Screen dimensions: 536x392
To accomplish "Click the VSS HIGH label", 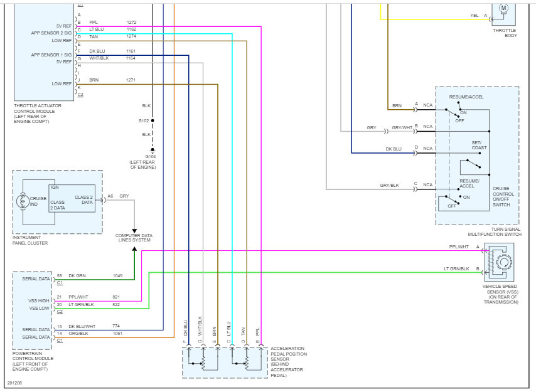I will 39,300.
